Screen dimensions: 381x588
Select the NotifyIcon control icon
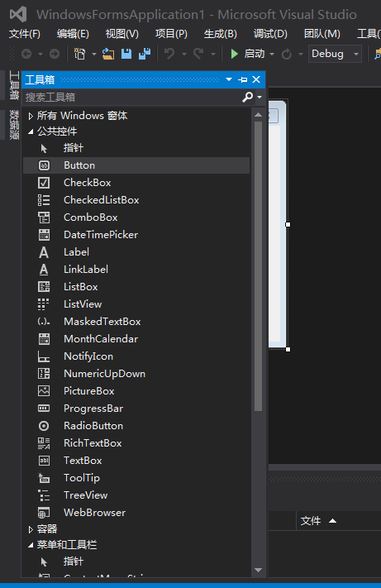point(44,356)
